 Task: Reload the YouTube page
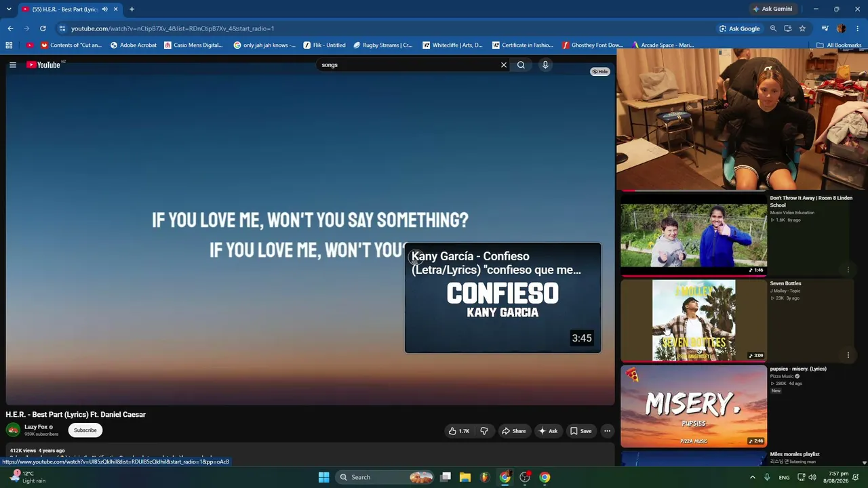(x=43, y=28)
